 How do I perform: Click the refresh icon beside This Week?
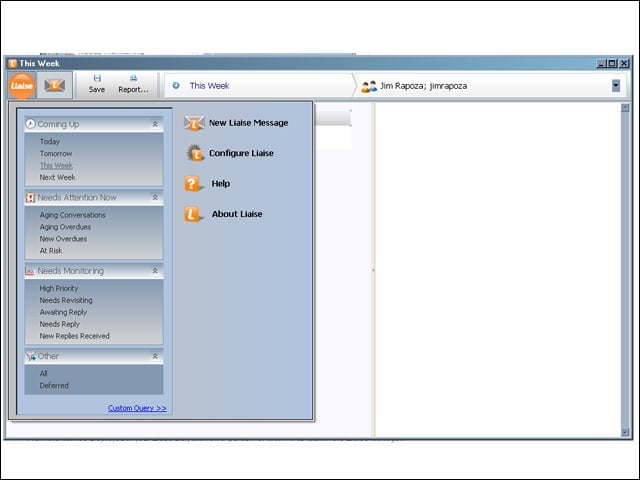point(176,85)
